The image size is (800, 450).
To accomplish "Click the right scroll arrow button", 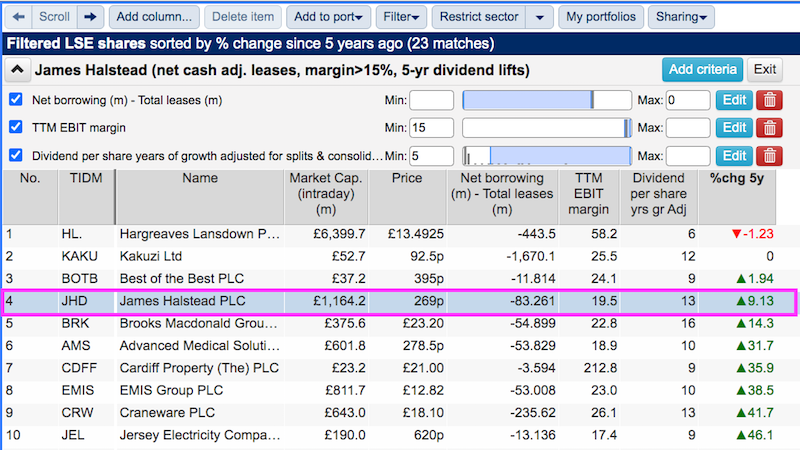I will pos(90,17).
